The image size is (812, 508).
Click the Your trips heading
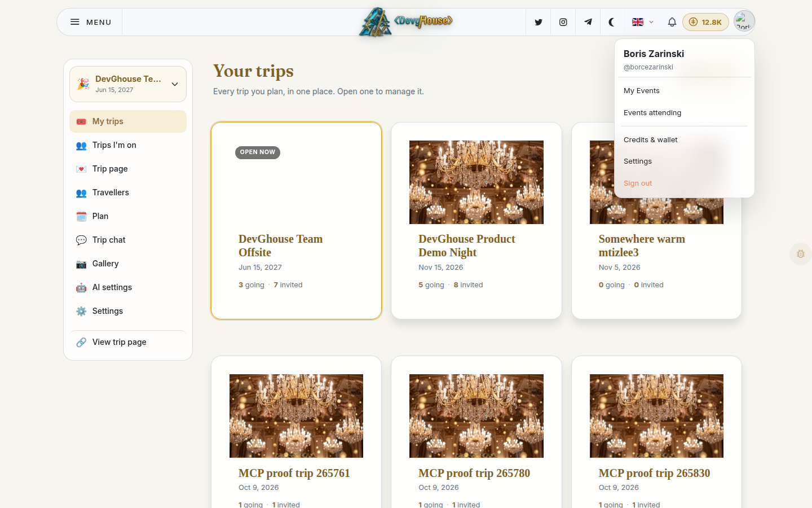click(253, 71)
